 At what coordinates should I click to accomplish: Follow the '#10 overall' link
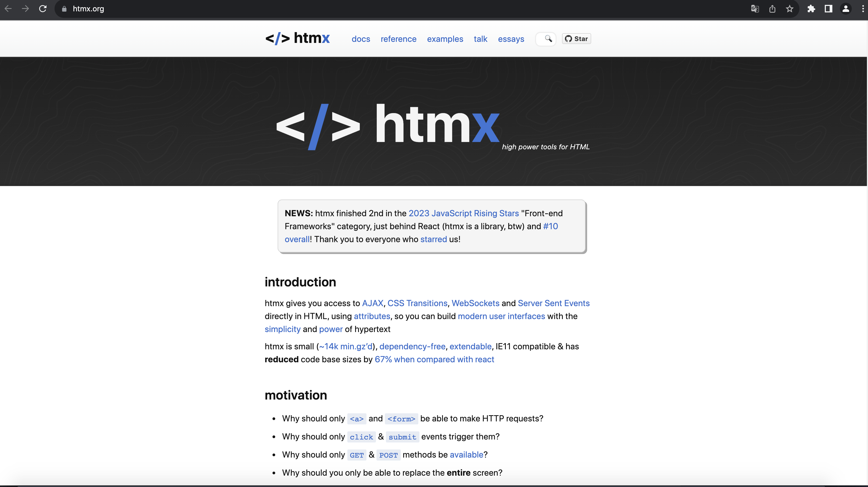click(551, 226)
